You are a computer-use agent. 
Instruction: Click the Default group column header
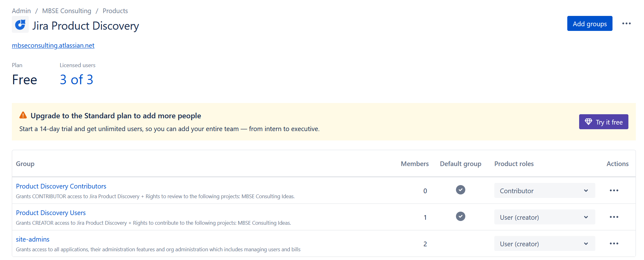tap(460, 164)
